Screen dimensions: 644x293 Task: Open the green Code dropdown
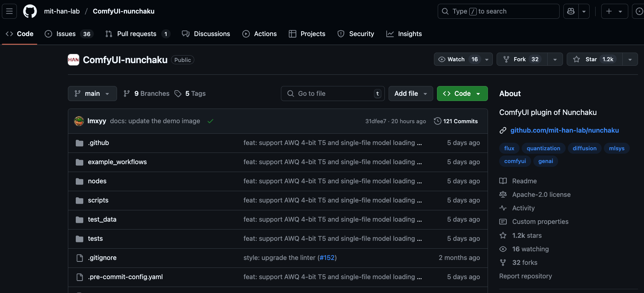click(x=462, y=94)
